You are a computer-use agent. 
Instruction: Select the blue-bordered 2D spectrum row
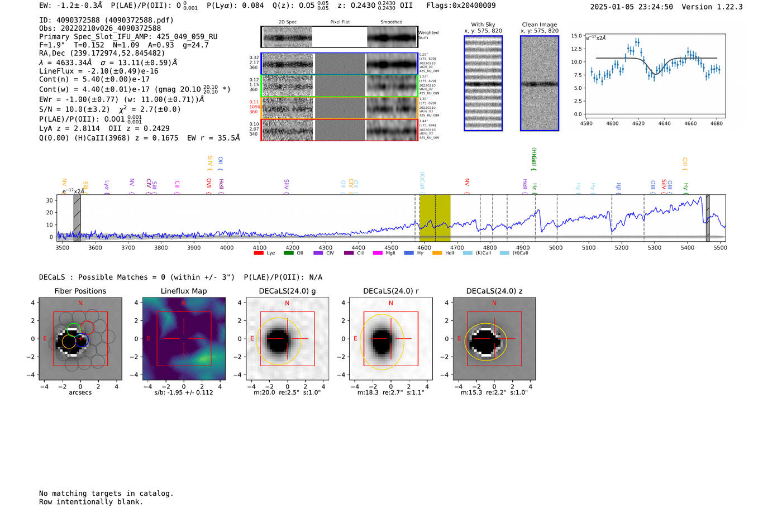coord(340,64)
